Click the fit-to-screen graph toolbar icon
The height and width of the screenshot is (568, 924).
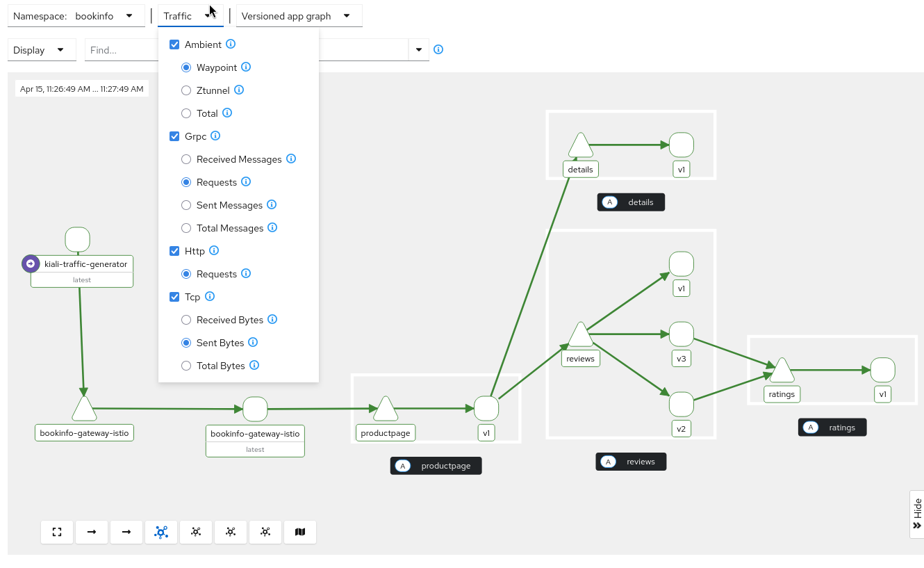[x=57, y=532]
